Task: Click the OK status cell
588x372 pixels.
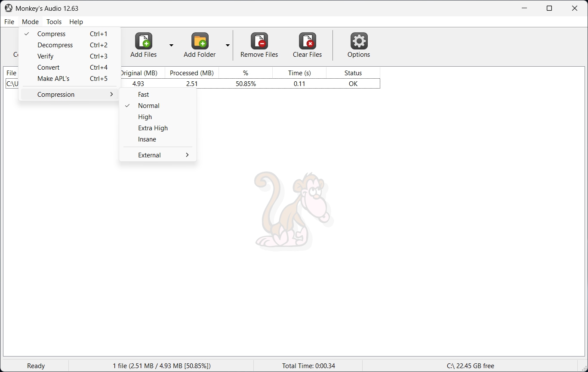Action: 353,84
